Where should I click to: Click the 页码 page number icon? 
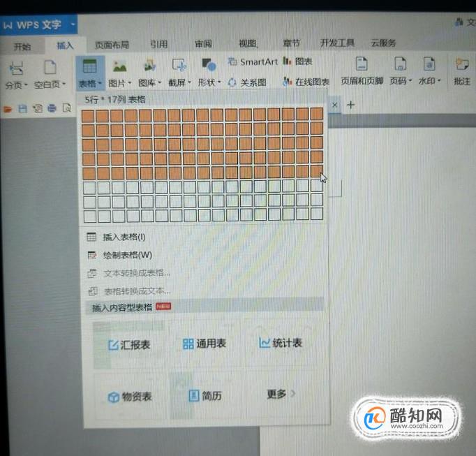[x=400, y=64]
